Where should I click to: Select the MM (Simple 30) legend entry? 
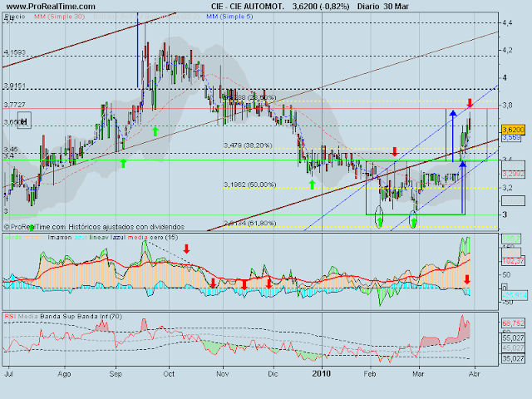(59, 17)
